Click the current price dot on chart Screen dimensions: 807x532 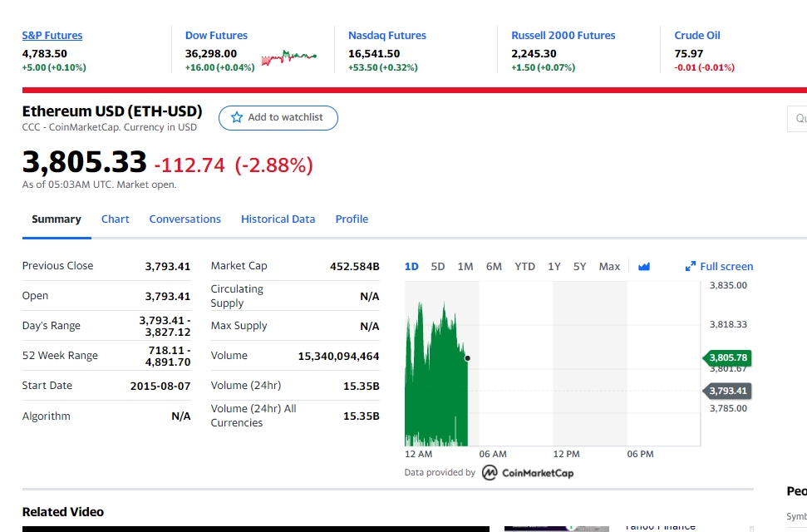[x=467, y=358]
